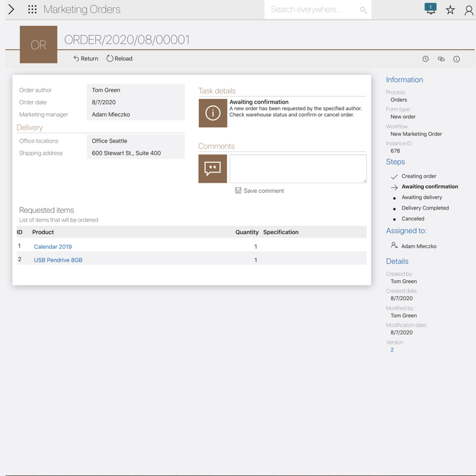Toggle the information panel icon
Screen dimensions: 476x476
(x=456, y=59)
